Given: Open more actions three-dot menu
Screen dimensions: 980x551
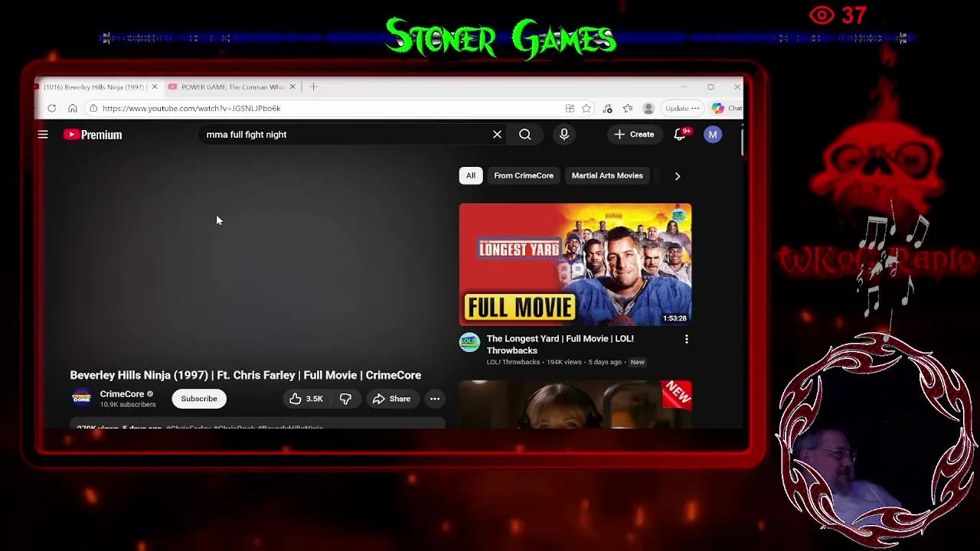Looking at the screenshot, I should [x=434, y=399].
